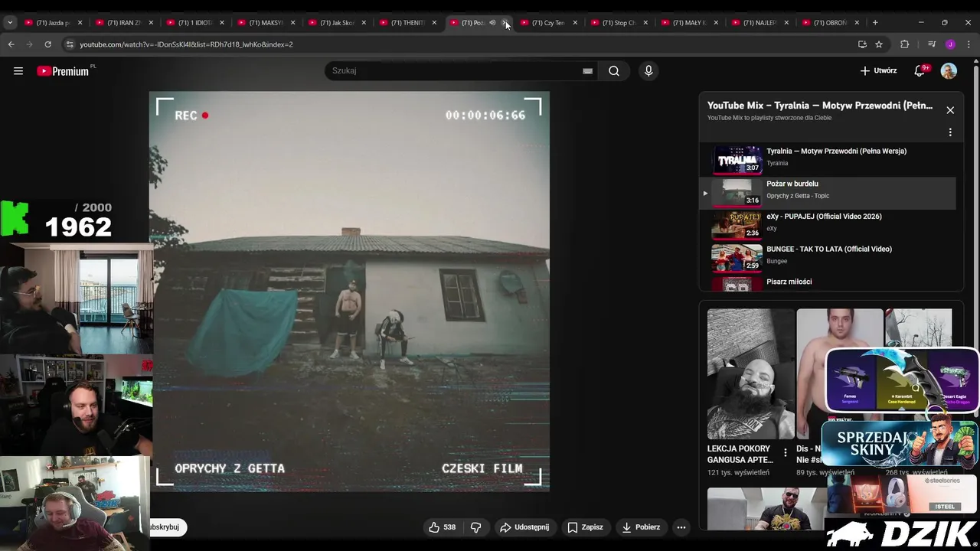
Task: Play eXy - PUPAJEJ playlist entry
Action: pos(827,225)
